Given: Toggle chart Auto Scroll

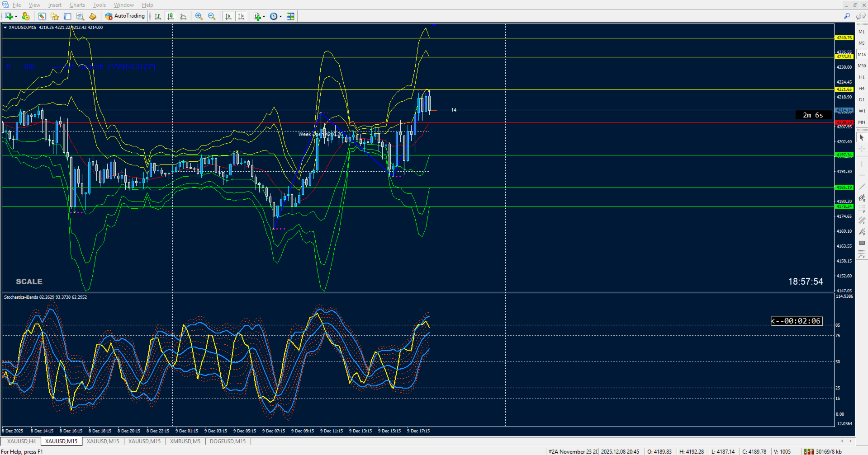Looking at the screenshot, I should [x=228, y=16].
